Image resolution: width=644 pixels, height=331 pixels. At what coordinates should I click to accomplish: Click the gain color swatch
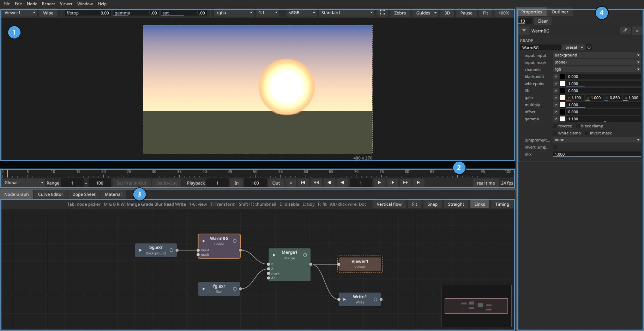pyautogui.click(x=562, y=98)
